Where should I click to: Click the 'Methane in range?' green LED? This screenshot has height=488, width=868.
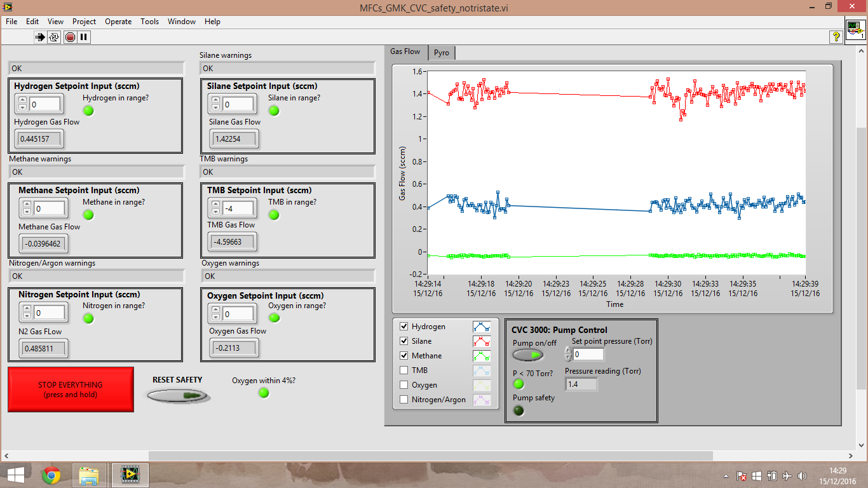coord(88,215)
